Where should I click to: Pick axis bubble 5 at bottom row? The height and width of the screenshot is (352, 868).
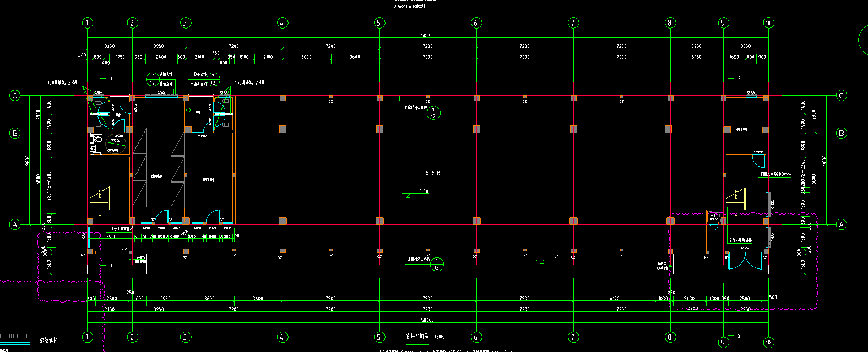point(379,337)
